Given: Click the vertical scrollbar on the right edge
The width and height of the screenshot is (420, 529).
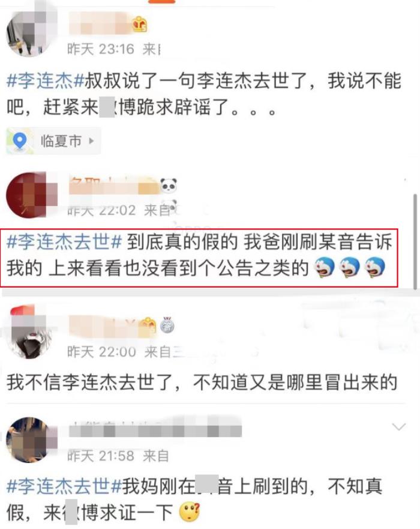Looking at the screenshot, I should click(416, 241).
